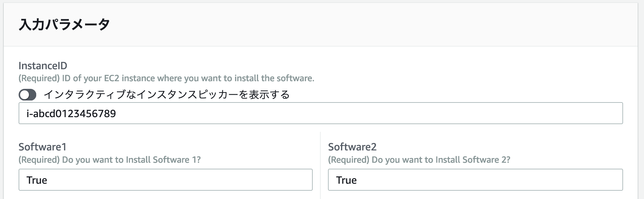
Task: Click the 'Install Software 2?' description text
Action: pos(419,160)
